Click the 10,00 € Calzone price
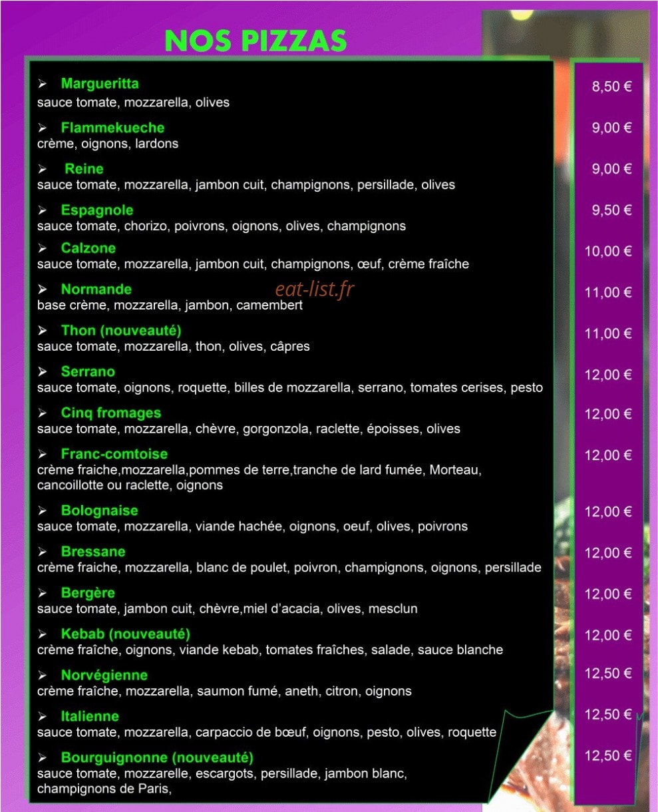Viewport: 658px width, 812px height. (608, 251)
